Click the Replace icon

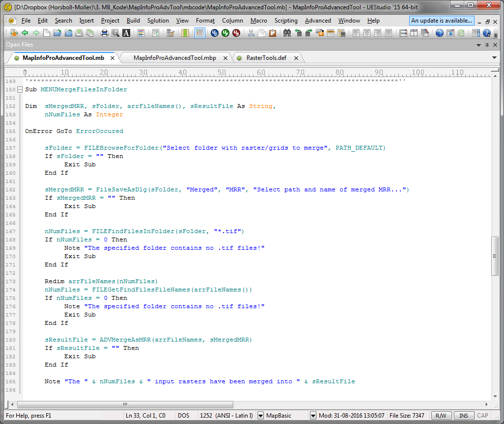click(320, 33)
